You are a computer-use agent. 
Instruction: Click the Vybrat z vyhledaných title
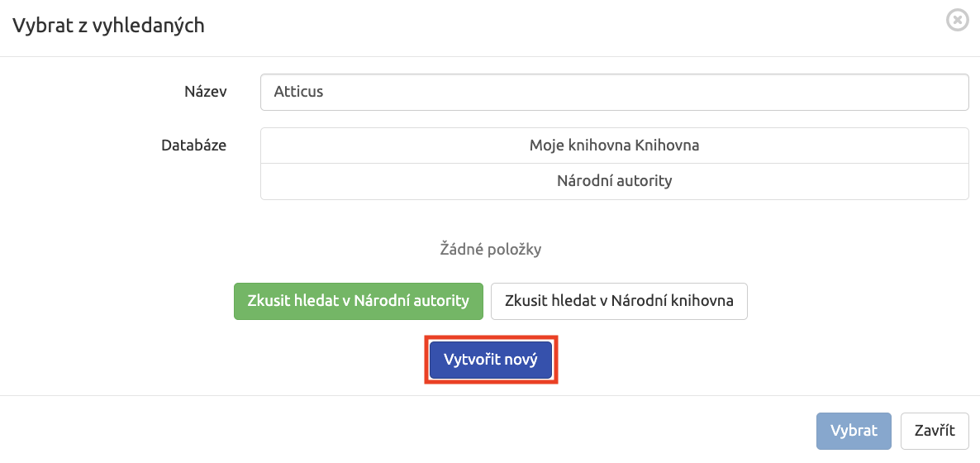pos(109,26)
